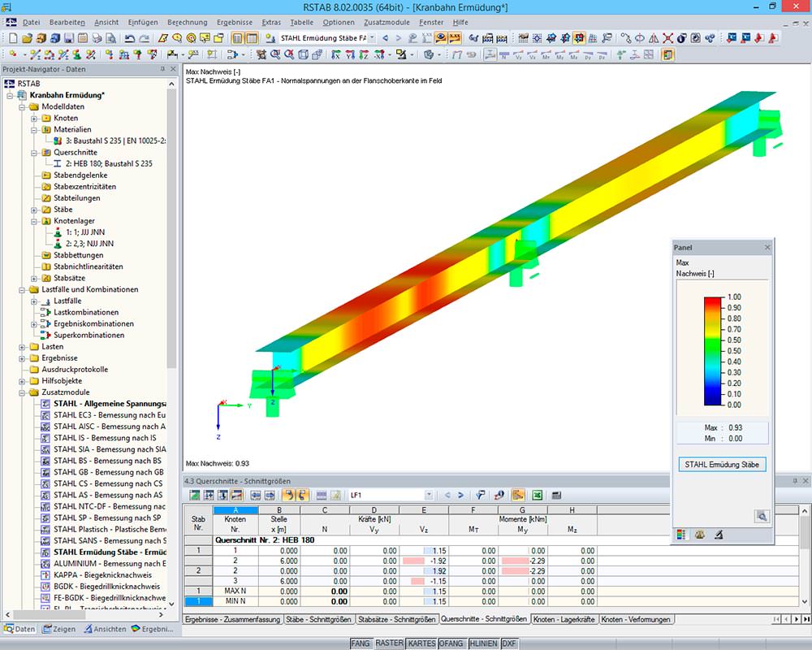Open the info icon in toolbar

[682, 38]
